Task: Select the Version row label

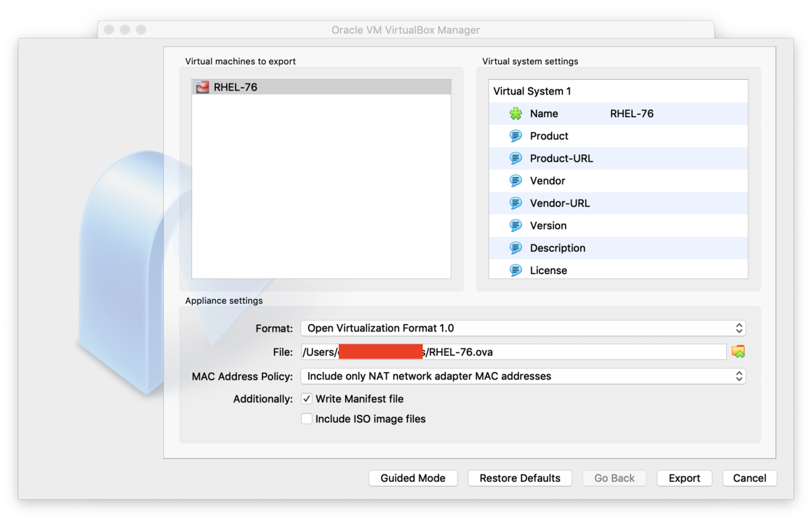Action: [x=548, y=225]
